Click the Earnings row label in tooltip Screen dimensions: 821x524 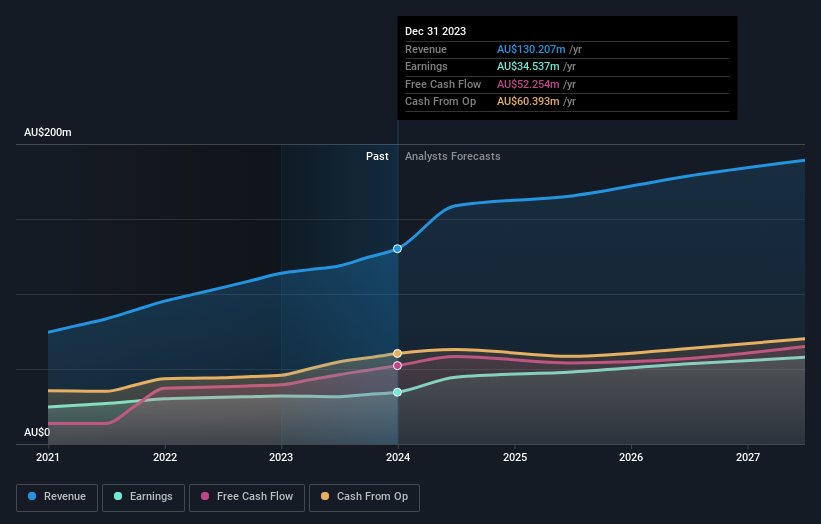[426, 66]
